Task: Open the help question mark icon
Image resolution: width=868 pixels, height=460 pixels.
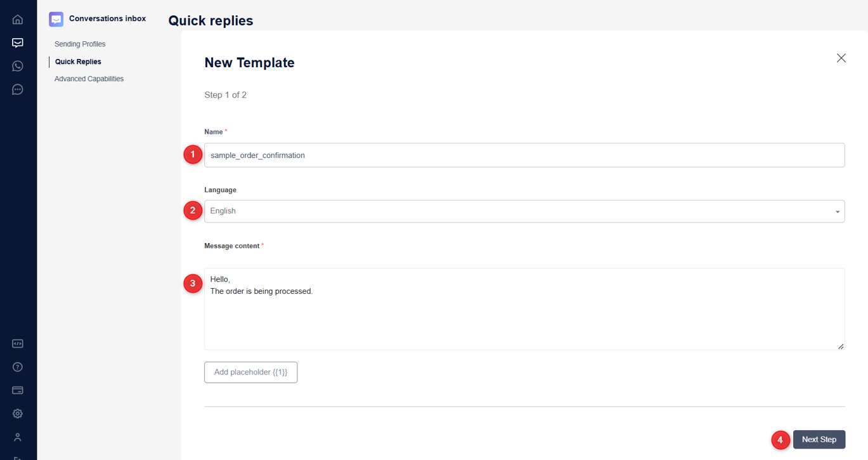Action: (18, 367)
